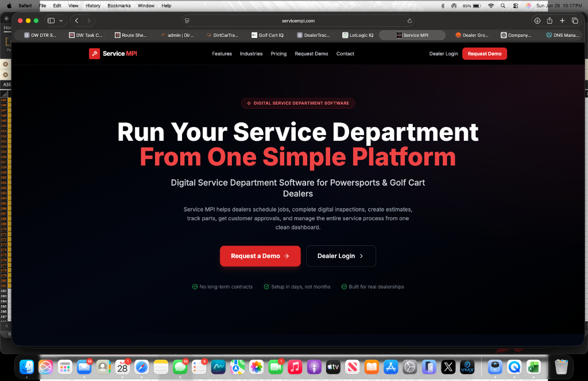Open System Settings from the Dock
The height and width of the screenshot is (381, 588).
point(409,367)
